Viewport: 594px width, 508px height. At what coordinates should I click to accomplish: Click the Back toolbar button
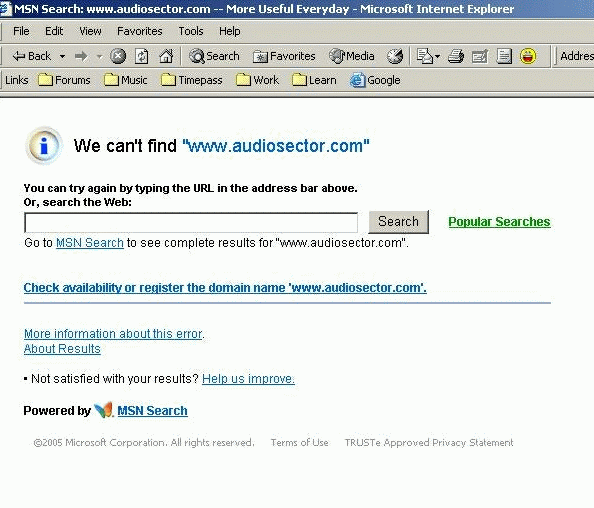point(31,56)
